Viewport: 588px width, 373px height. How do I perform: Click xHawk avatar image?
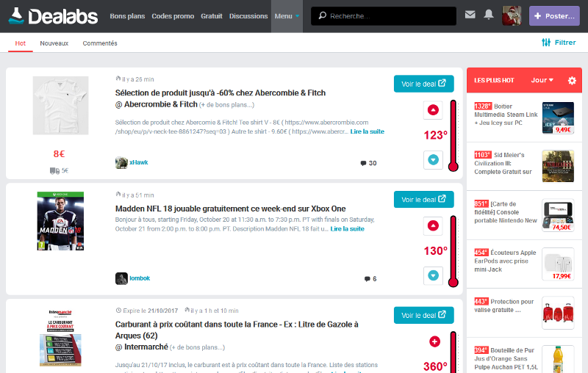(x=121, y=162)
